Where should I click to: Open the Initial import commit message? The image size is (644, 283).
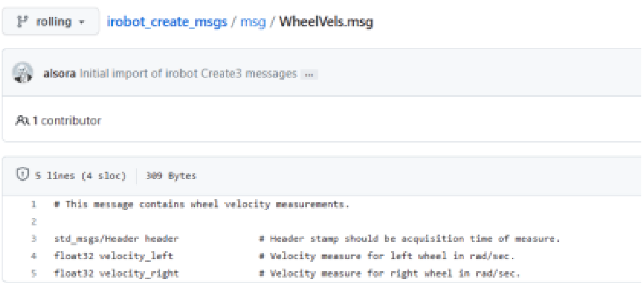point(188,74)
